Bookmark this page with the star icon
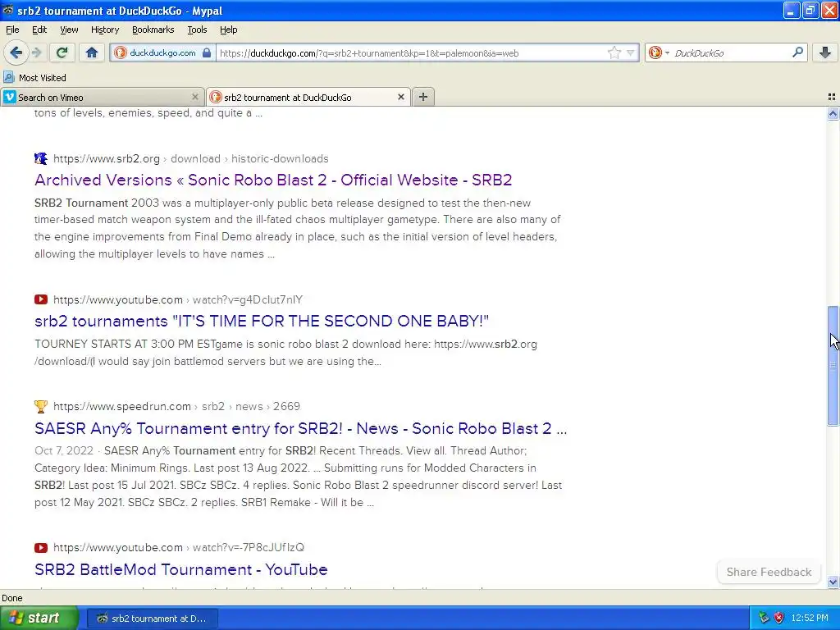840x630 pixels. pos(614,52)
